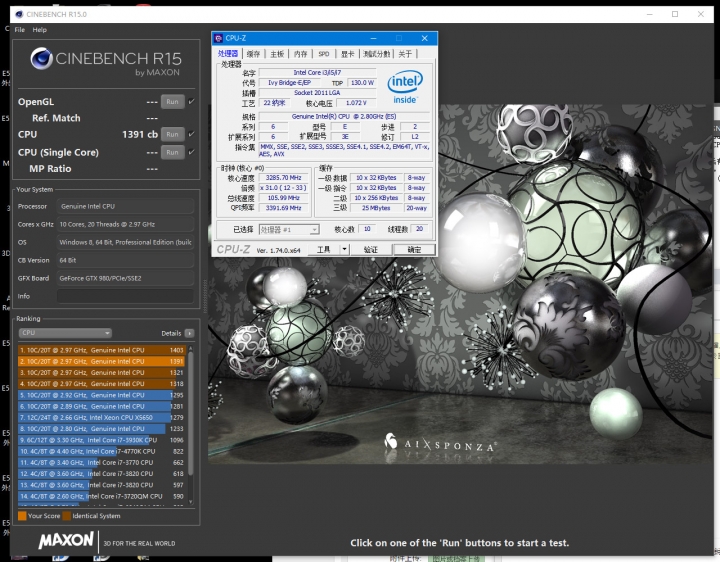The image size is (720, 562).
Task: Open the Ranking CPU type dropdown
Action: pyautogui.click(x=65, y=333)
